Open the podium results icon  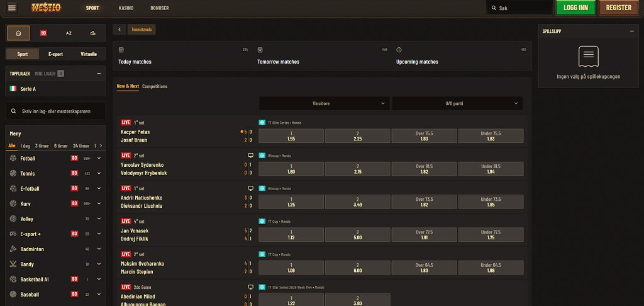(x=93, y=33)
